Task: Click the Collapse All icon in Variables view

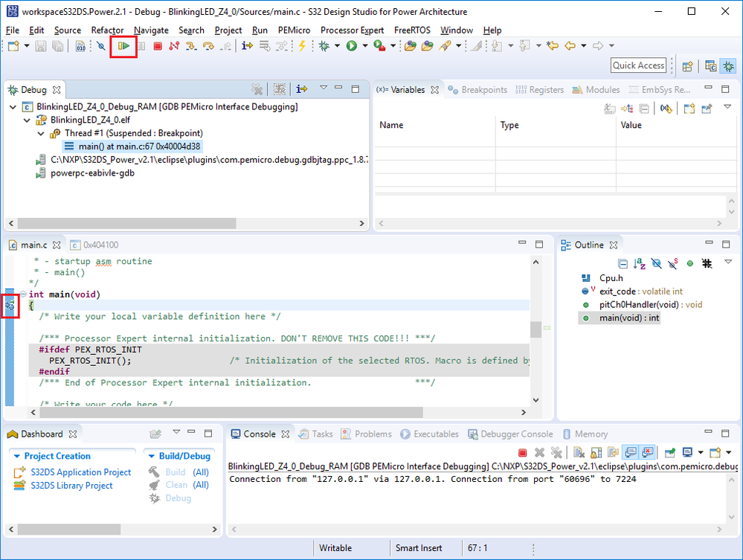Action: [x=644, y=109]
